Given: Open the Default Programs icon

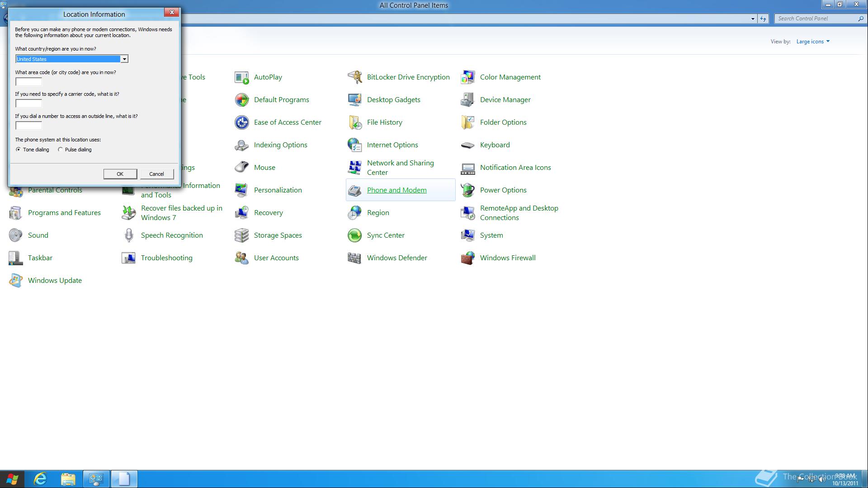Looking at the screenshot, I should [242, 100].
